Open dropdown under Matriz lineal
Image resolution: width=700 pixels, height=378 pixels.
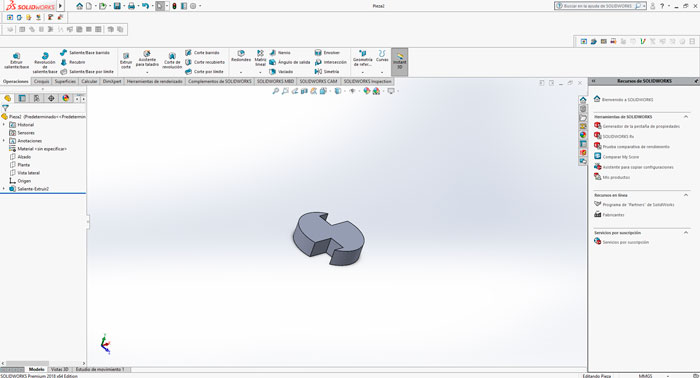pyautogui.click(x=260, y=72)
